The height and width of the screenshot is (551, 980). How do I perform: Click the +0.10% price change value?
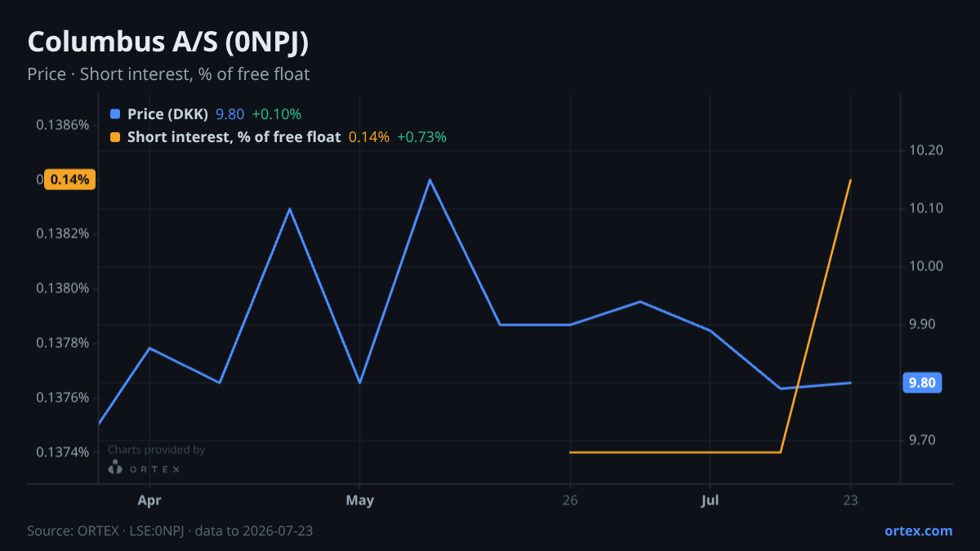277,114
